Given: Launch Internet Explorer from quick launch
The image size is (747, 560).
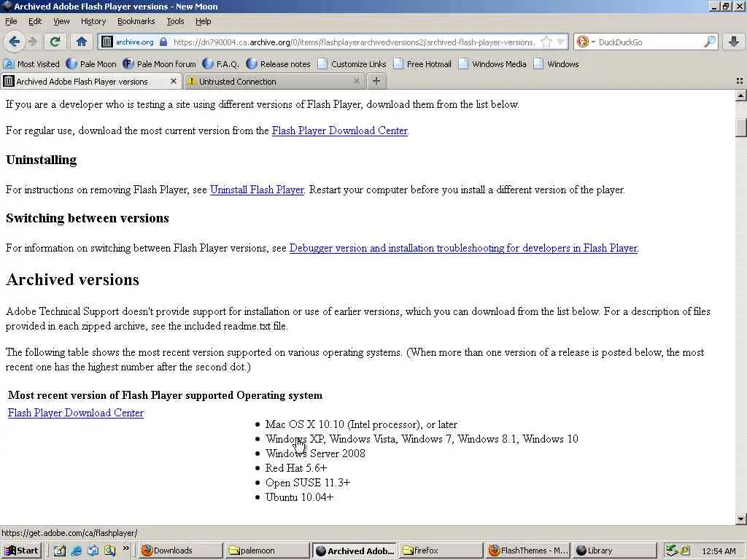Looking at the screenshot, I should 76,551.
